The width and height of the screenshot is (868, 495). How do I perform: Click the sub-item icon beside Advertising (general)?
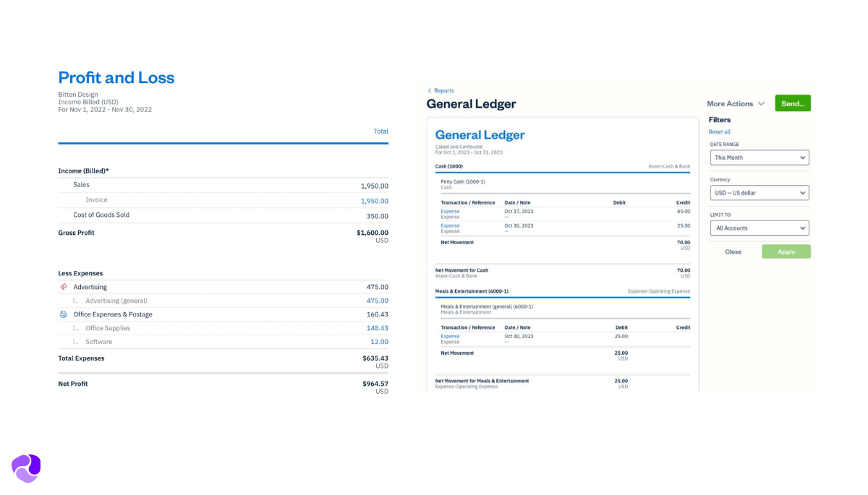[75, 301]
